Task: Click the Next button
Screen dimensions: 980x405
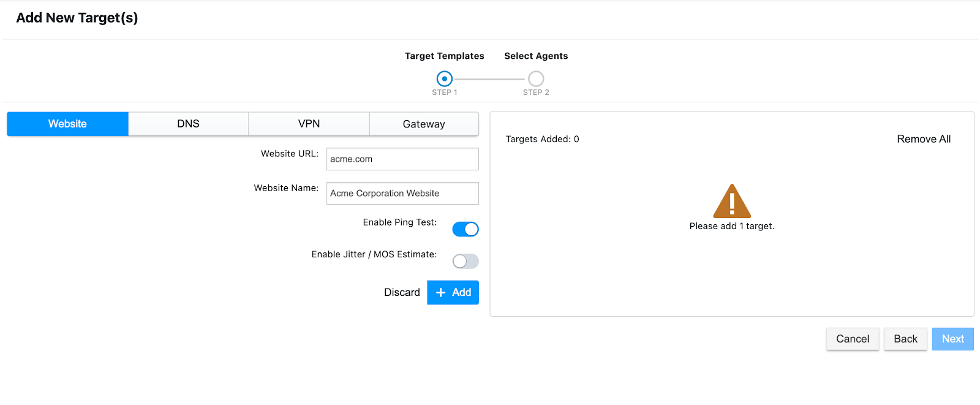Action: pos(952,339)
